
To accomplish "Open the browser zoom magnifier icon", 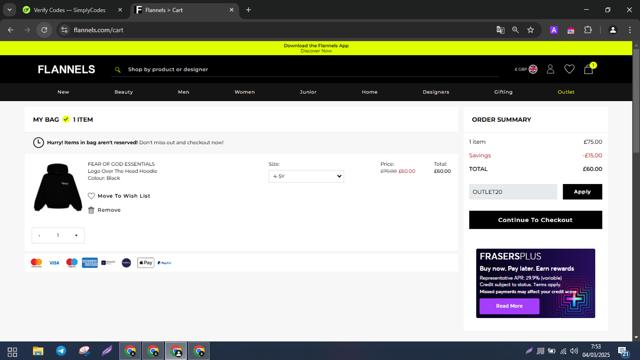I will pyautogui.click(x=516, y=30).
